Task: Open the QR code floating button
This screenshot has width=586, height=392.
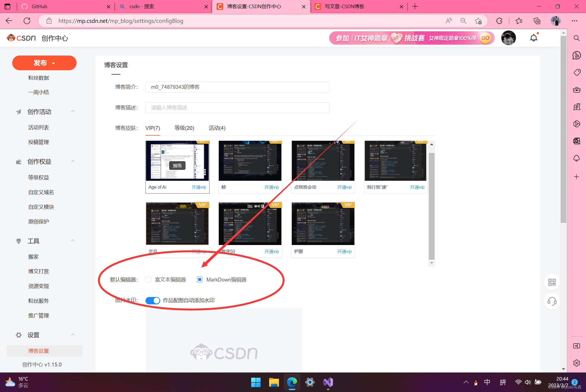Action: click(x=552, y=282)
